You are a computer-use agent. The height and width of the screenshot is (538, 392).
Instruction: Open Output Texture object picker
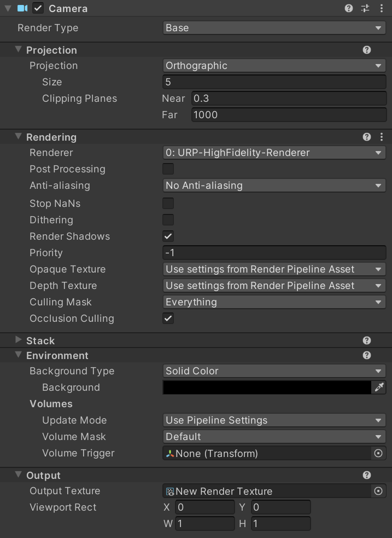pos(378,491)
